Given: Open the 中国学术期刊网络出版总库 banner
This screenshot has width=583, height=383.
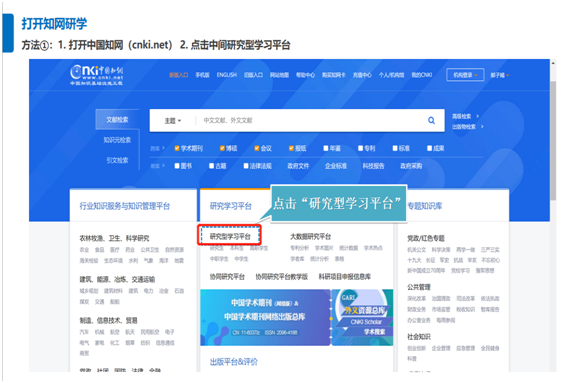Looking at the screenshot, I should (265, 318).
